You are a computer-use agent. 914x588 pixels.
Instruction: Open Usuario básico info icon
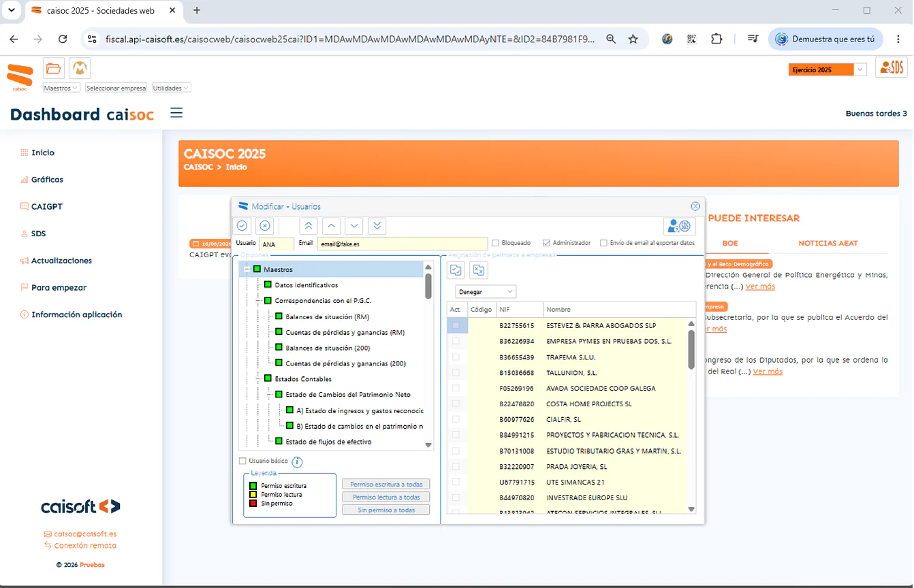[x=297, y=462]
